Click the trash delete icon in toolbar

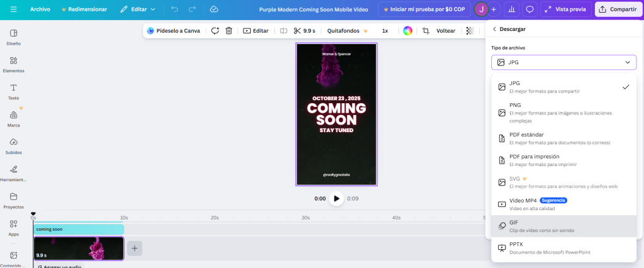point(229,31)
